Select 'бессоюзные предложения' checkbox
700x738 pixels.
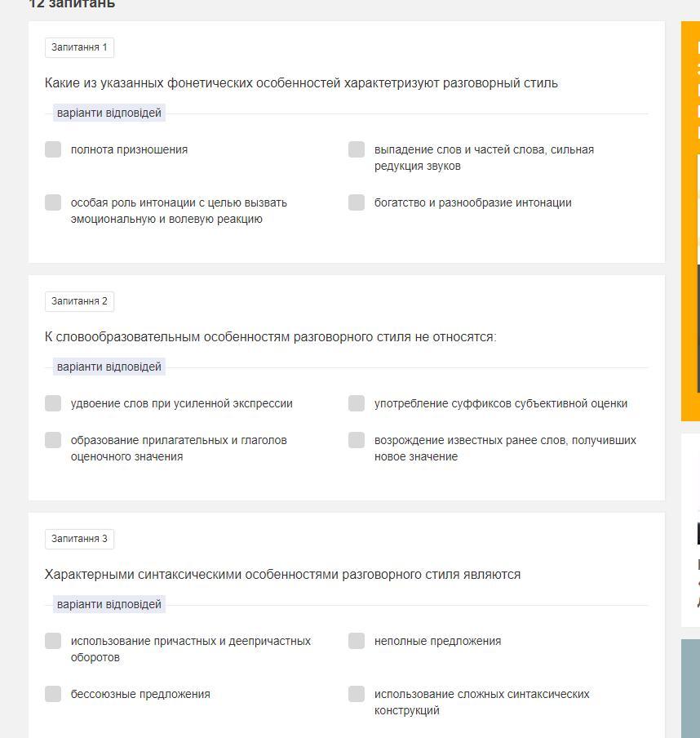coord(53,694)
